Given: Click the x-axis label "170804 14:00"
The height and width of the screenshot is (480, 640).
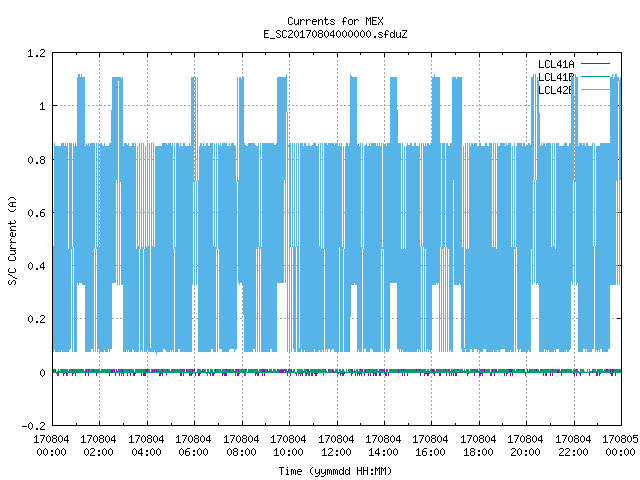Looking at the screenshot, I should pos(383,446).
